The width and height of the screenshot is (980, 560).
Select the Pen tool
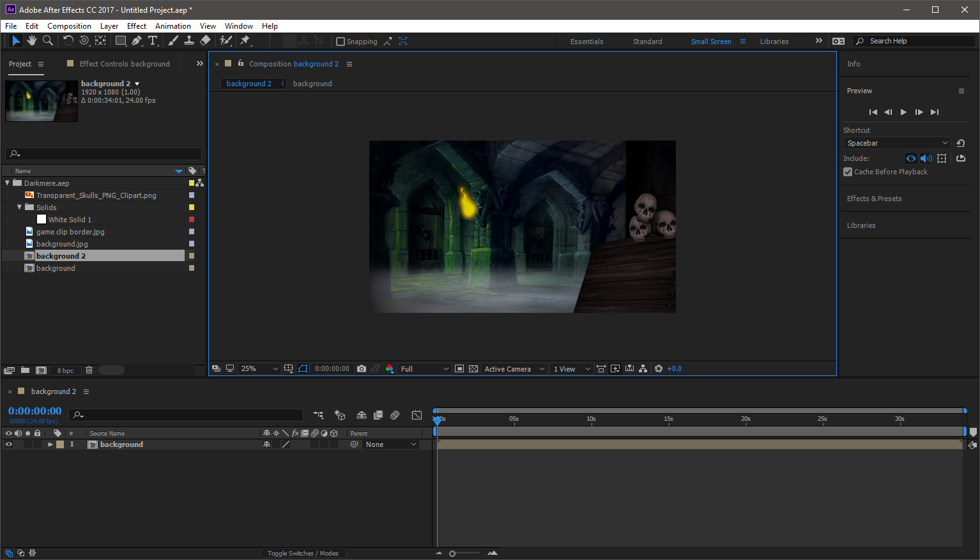coord(136,41)
